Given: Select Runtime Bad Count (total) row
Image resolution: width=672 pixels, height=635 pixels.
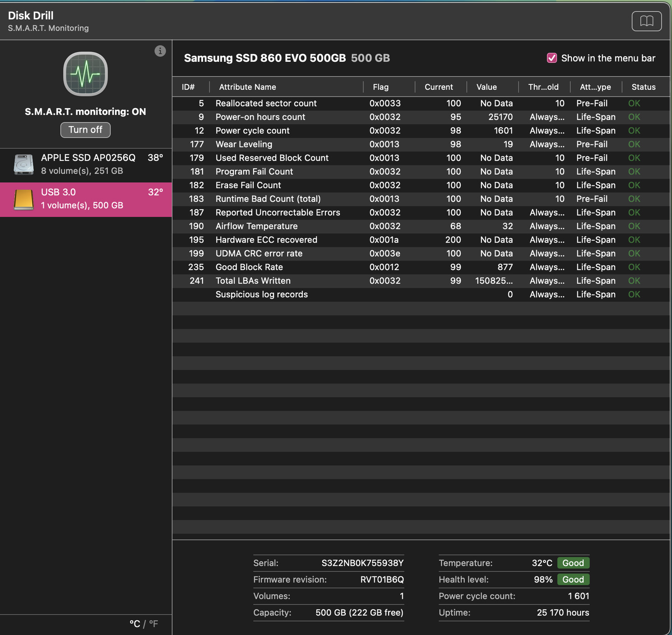Looking at the screenshot, I should point(421,199).
